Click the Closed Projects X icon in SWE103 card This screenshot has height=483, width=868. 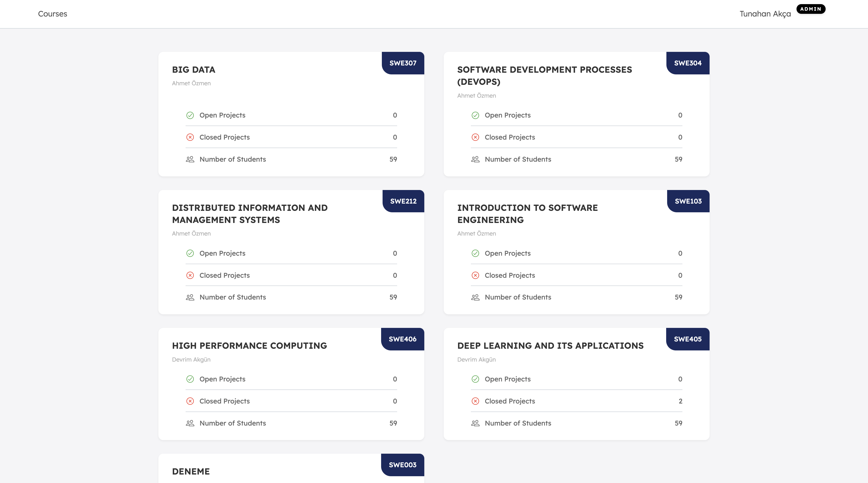(475, 275)
